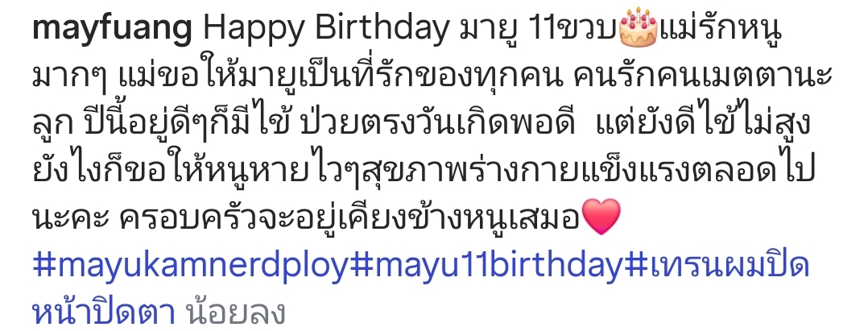This screenshot has width=868, height=331.
Task: Tap the red heart emoji
Action: (x=601, y=217)
